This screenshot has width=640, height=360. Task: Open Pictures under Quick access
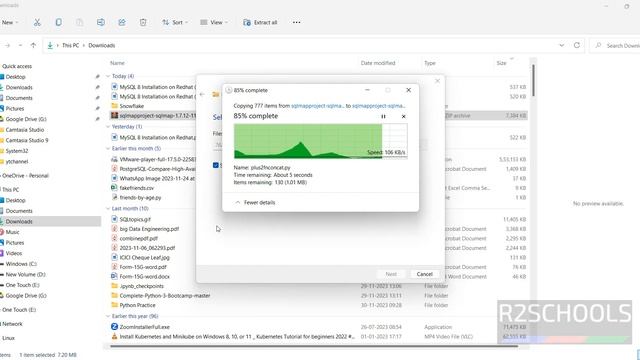(x=12, y=109)
